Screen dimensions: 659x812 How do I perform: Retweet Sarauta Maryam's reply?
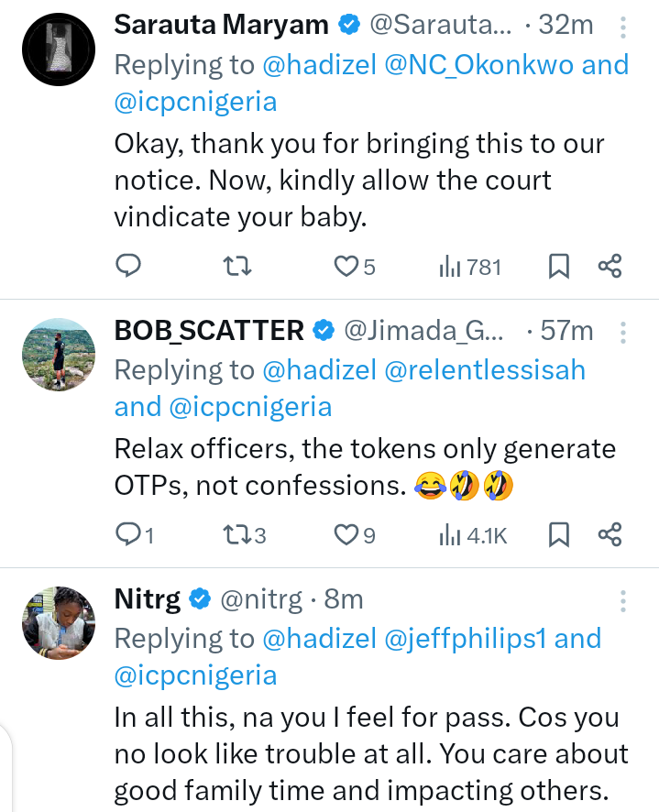tap(237, 267)
